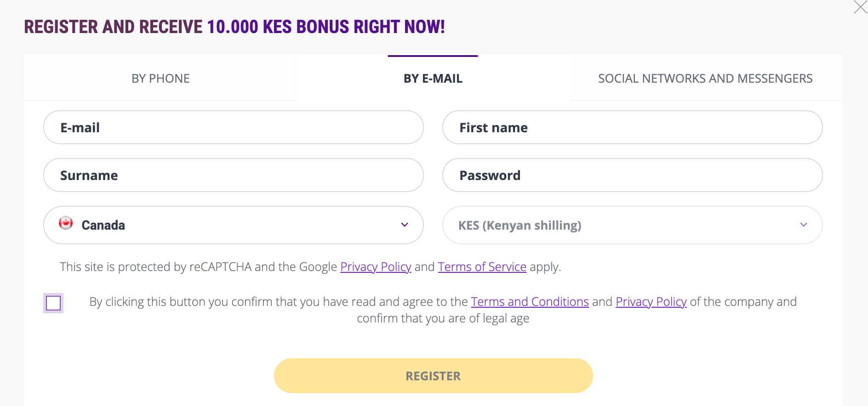868x406 pixels.
Task: Focus the E-mail input field
Action: 234,127
